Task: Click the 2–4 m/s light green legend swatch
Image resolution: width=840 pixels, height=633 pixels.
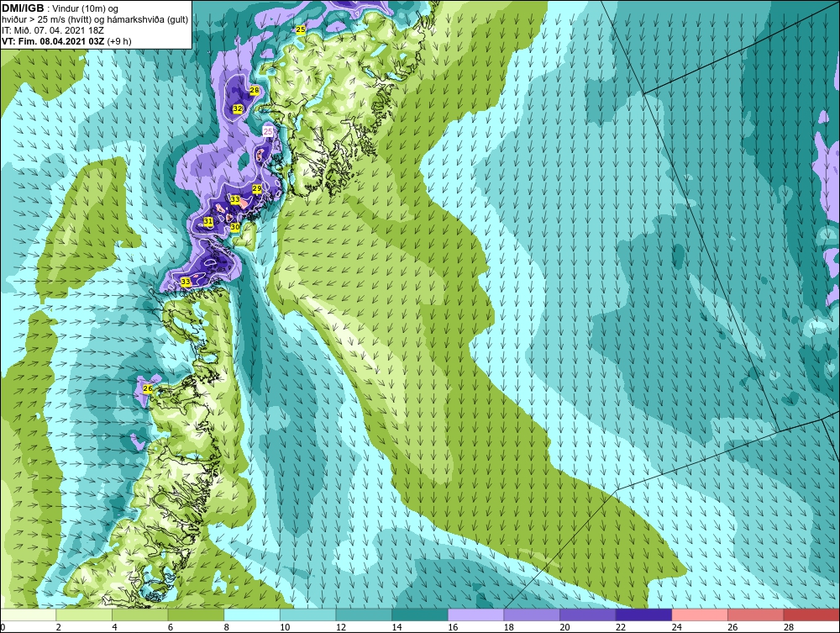Action: tap(84, 615)
